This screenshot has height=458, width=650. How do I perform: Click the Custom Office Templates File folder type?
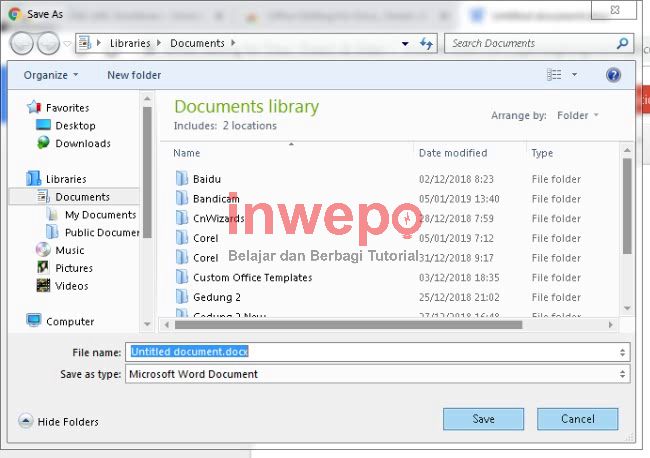tap(556, 277)
